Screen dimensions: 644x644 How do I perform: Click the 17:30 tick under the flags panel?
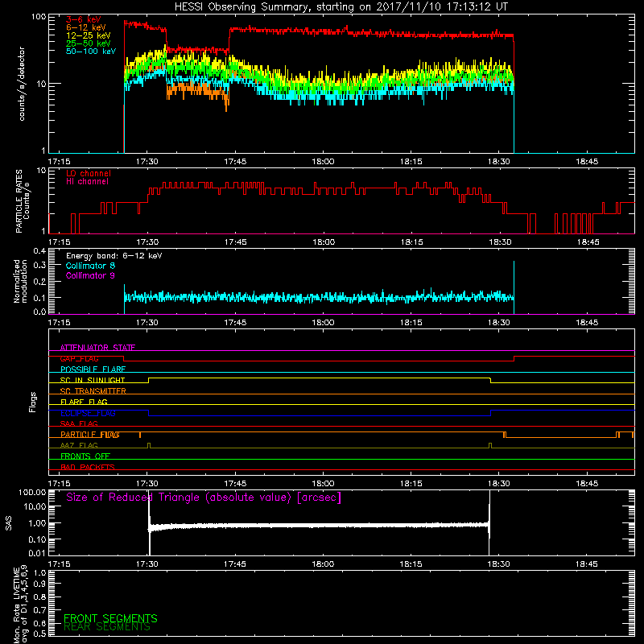147,484
